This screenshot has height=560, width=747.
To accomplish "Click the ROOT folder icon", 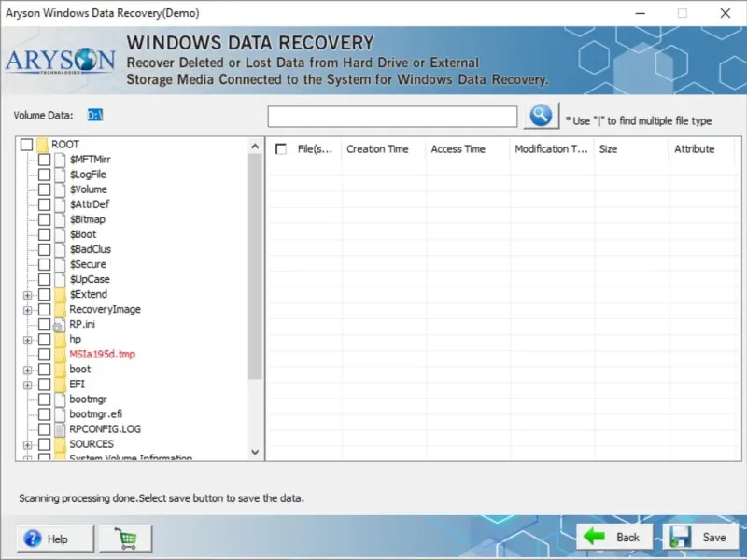I will (x=42, y=145).
